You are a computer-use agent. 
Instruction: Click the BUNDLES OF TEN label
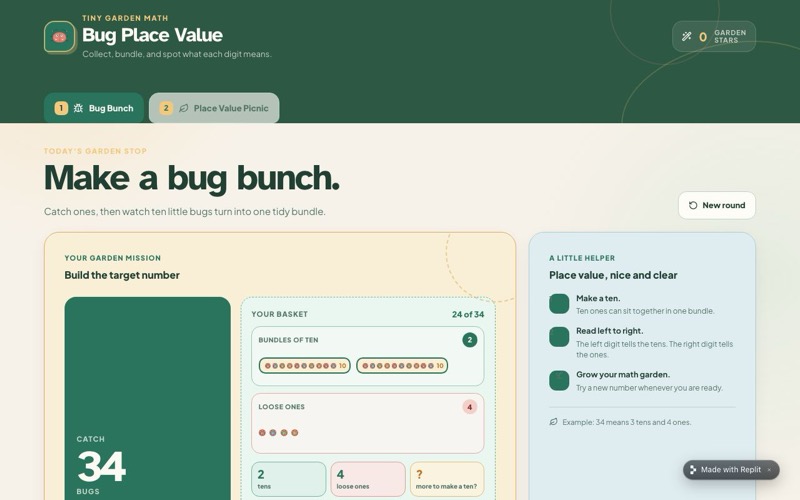coord(288,340)
